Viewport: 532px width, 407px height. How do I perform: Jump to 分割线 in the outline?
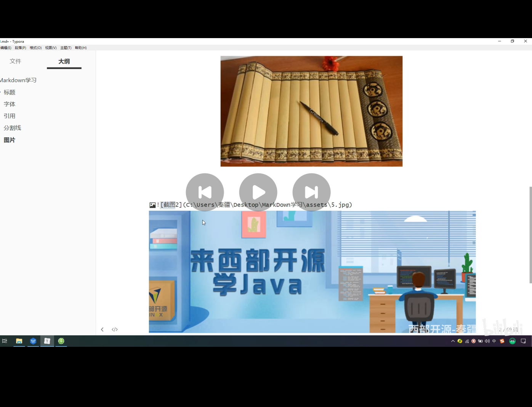pyautogui.click(x=13, y=128)
